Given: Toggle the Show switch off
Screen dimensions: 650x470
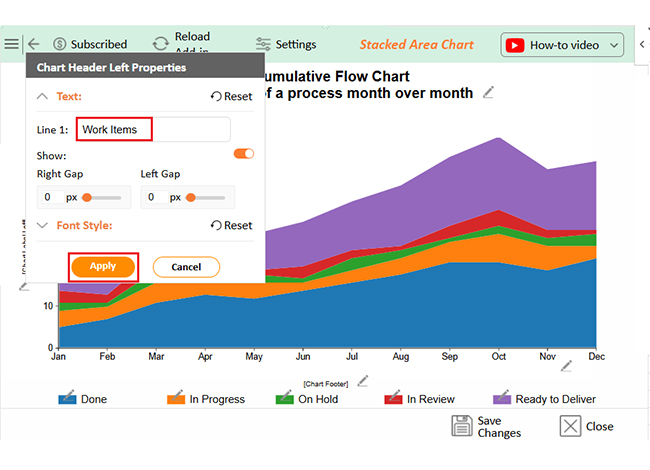Looking at the screenshot, I should pyautogui.click(x=243, y=154).
